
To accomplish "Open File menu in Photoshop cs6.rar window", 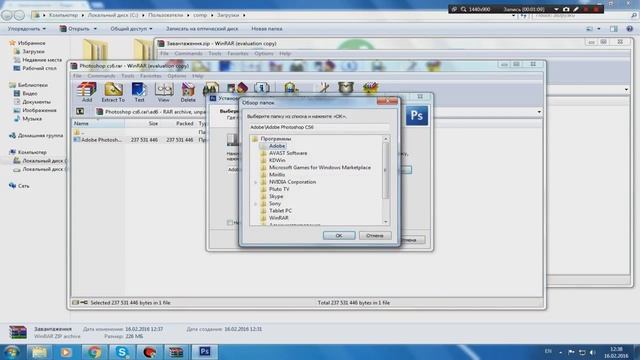I will click(x=77, y=76).
